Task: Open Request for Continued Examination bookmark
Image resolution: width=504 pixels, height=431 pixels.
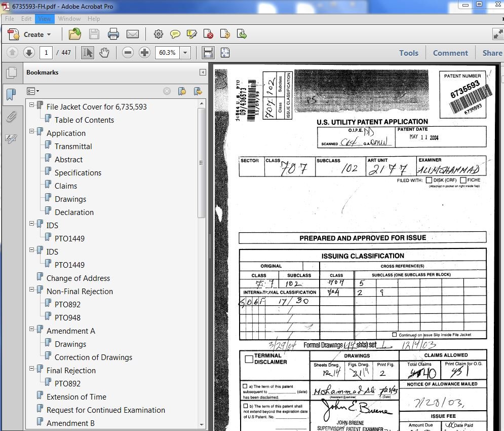Action: [106, 410]
